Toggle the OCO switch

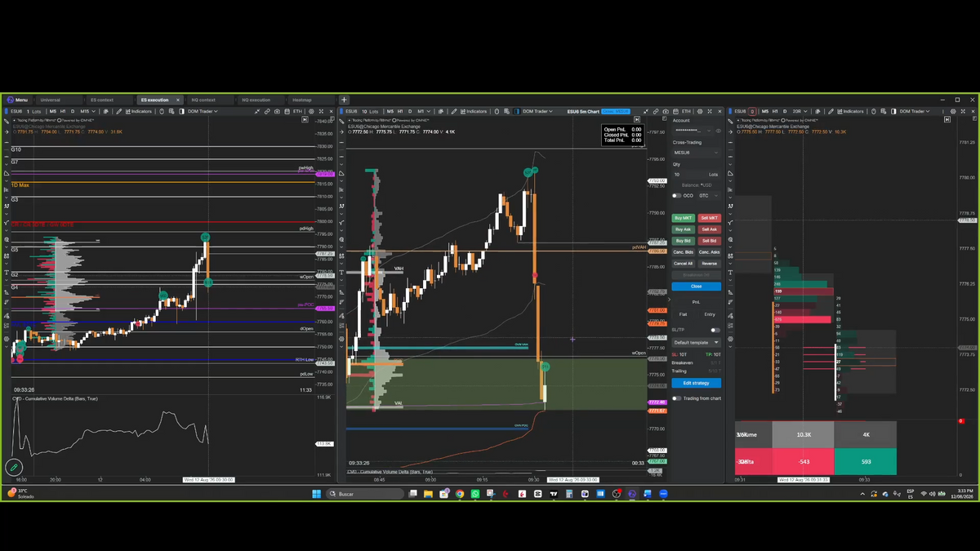[677, 196]
